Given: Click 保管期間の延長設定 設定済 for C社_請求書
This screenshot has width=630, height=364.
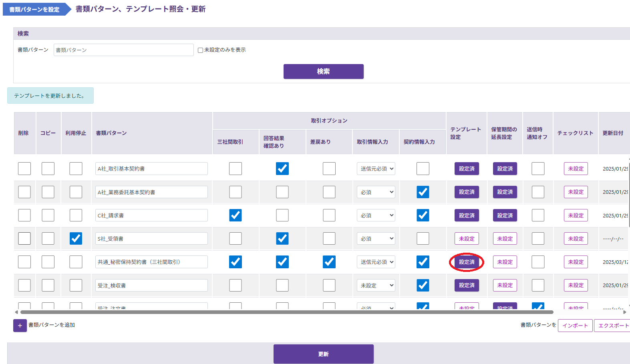Looking at the screenshot, I should (x=505, y=215).
